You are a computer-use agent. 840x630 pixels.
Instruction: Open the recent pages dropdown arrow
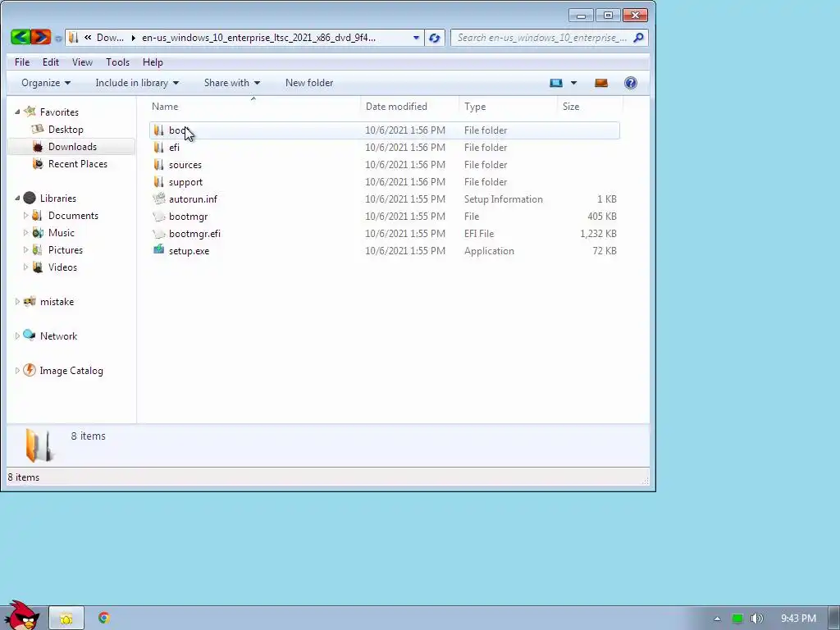tap(58, 39)
